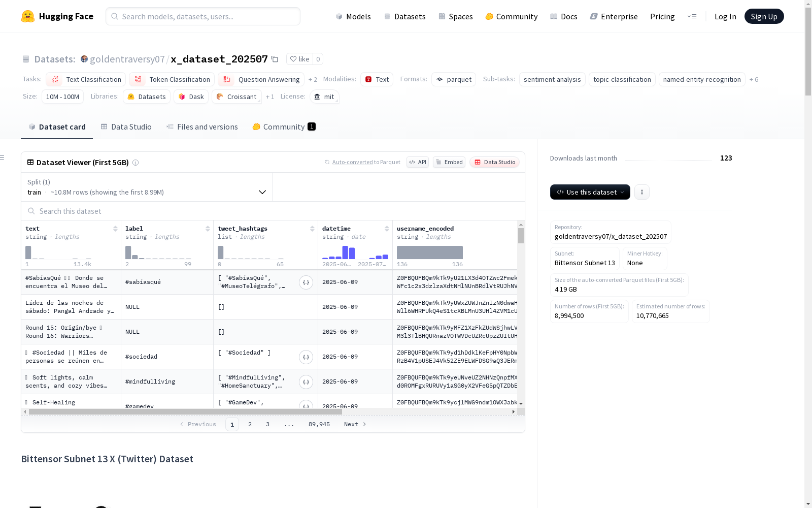Open the goldentraversy07 user profile link
This screenshot has width=812, height=508.
[127, 59]
